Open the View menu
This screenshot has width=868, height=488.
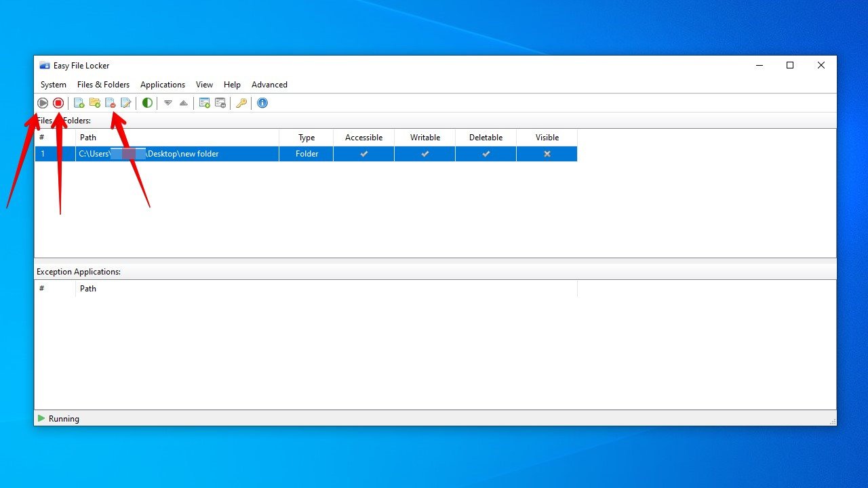204,85
